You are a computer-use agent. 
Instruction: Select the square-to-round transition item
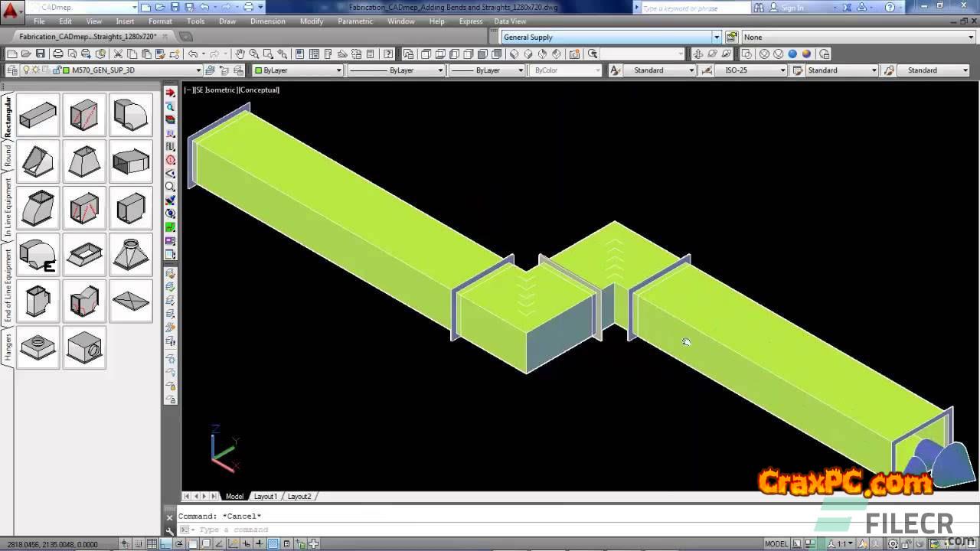[x=131, y=255]
